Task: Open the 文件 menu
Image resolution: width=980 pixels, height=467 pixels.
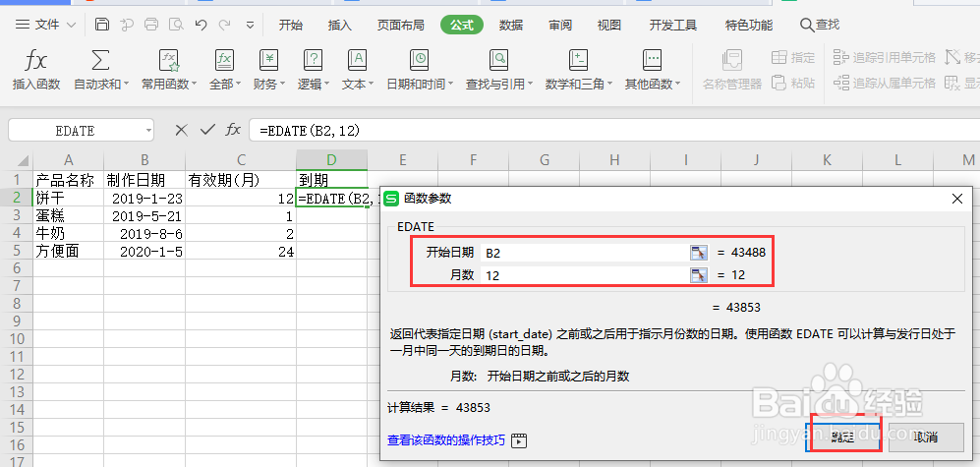Action: [45, 25]
